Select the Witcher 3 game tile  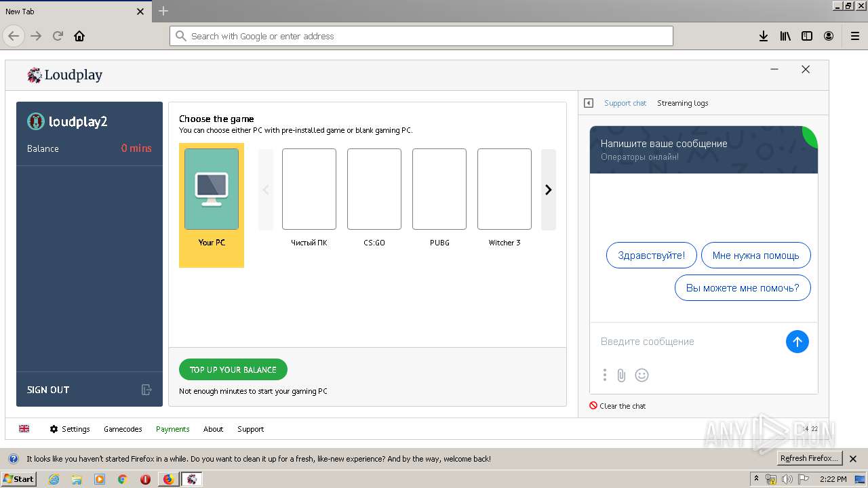[505, 197]
